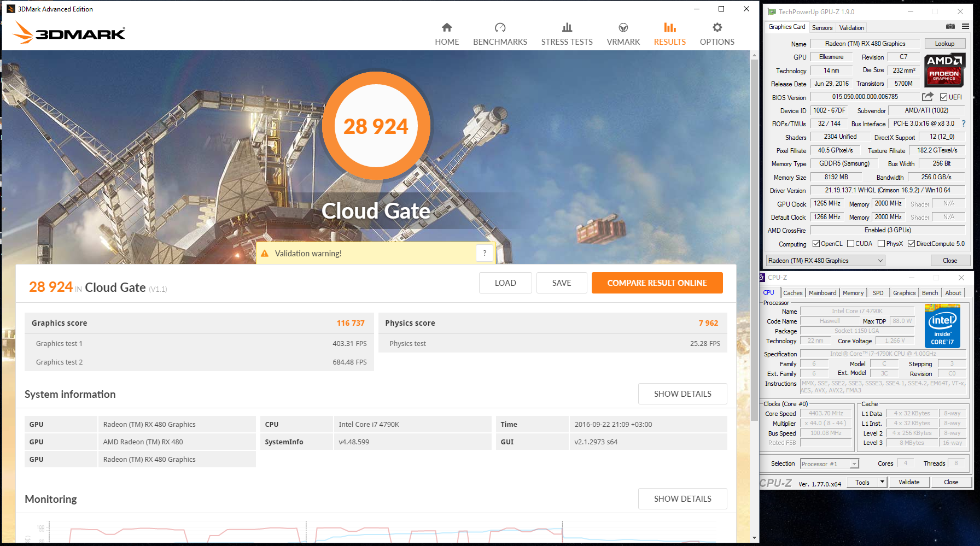Screen dimensions: 980x546
Task: Click the Physics score value 7 962
Action: [x=708, y=323]
